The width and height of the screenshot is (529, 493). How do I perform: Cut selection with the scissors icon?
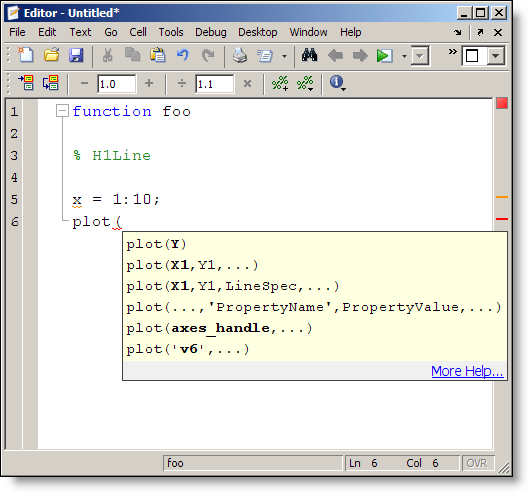tap(107, 55)
